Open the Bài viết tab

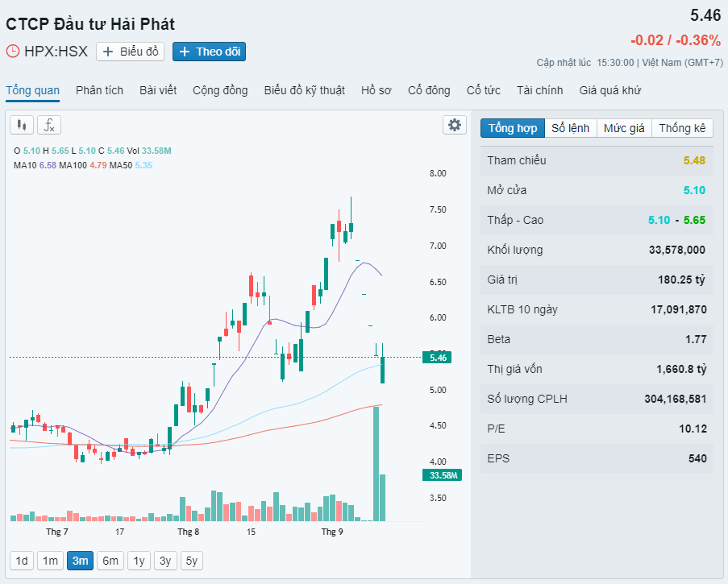click(158, 90)
